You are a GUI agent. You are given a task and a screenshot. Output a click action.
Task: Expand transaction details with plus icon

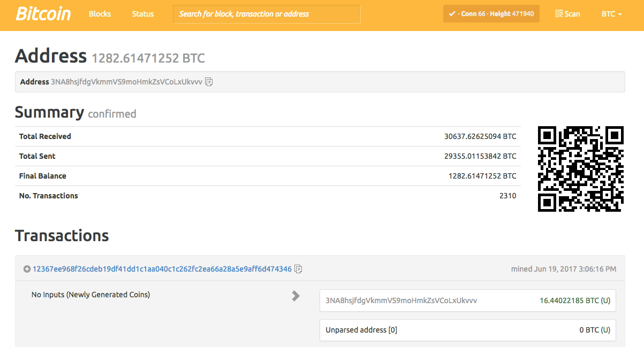[27, 269]
